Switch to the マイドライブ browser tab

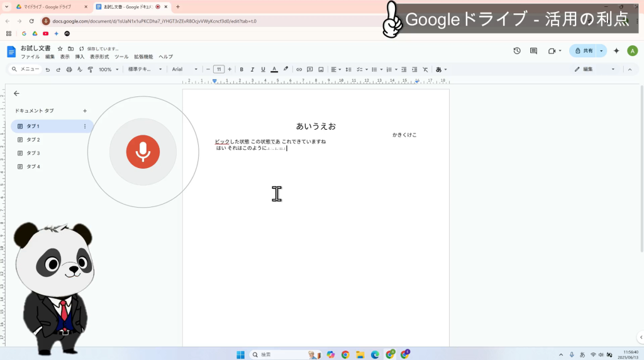click(x=52, y=6)
